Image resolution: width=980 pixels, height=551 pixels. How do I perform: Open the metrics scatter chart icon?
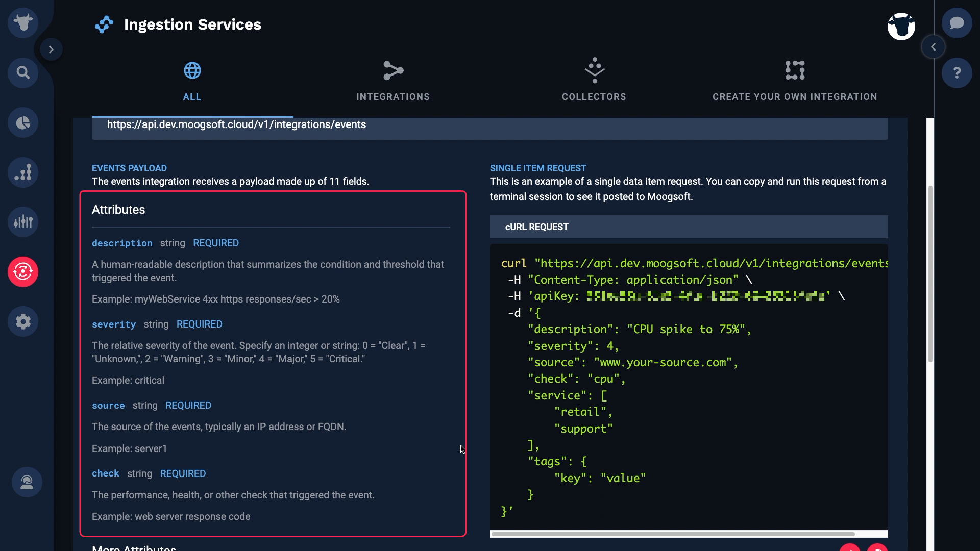tap(23, 172)
